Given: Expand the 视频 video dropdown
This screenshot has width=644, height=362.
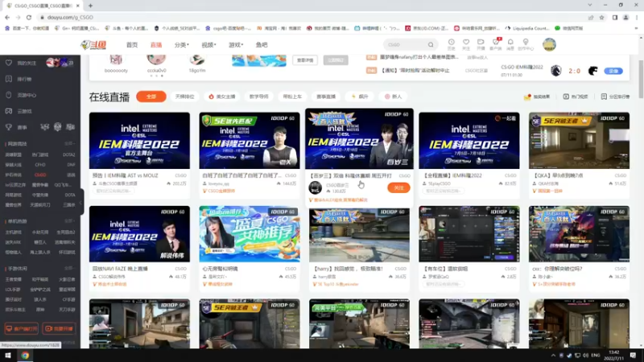Looking at the screenshot, I should (x=208, y=45).
